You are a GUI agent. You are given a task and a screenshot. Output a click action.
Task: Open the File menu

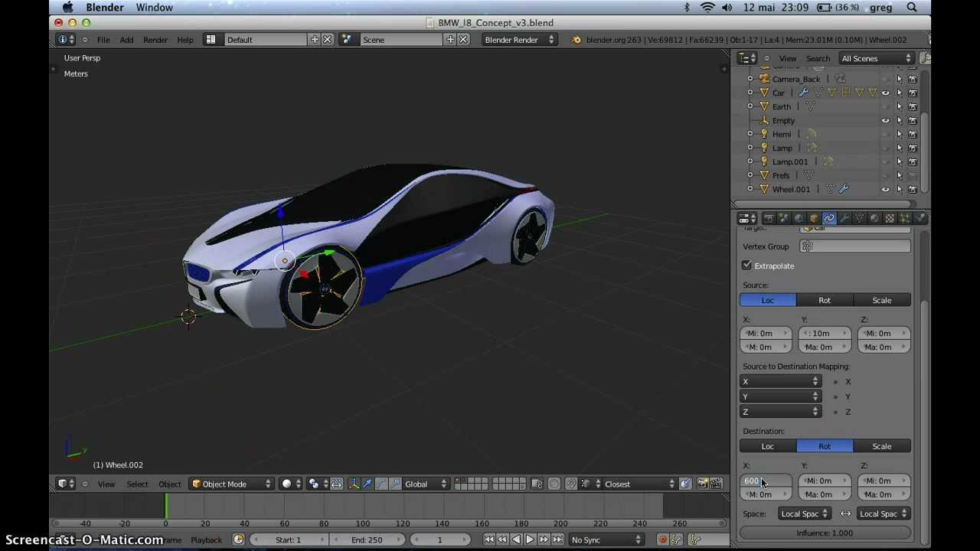pyautogui.click(x=103, y=40)
